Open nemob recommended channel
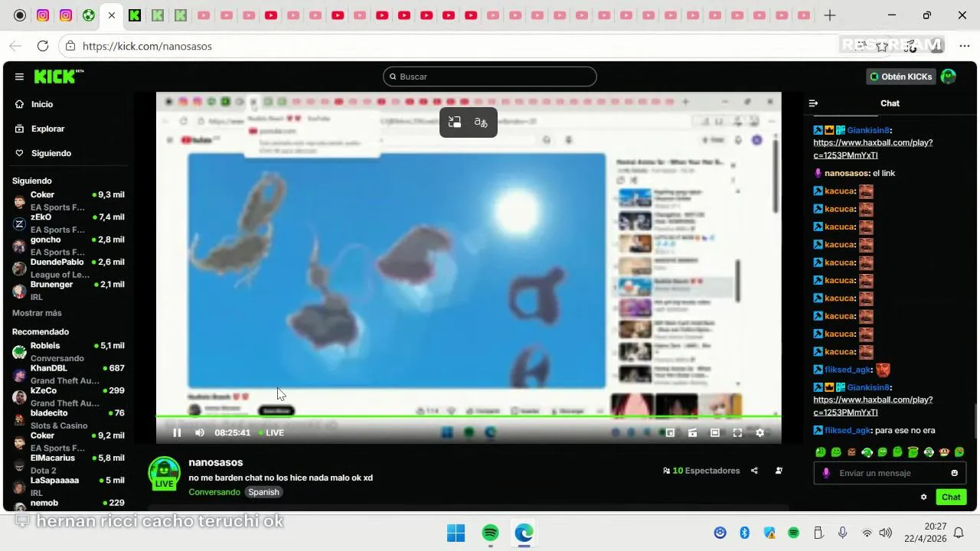Viewport: 980px width, 551px height. pyautogui.click(x=68, y=504)
